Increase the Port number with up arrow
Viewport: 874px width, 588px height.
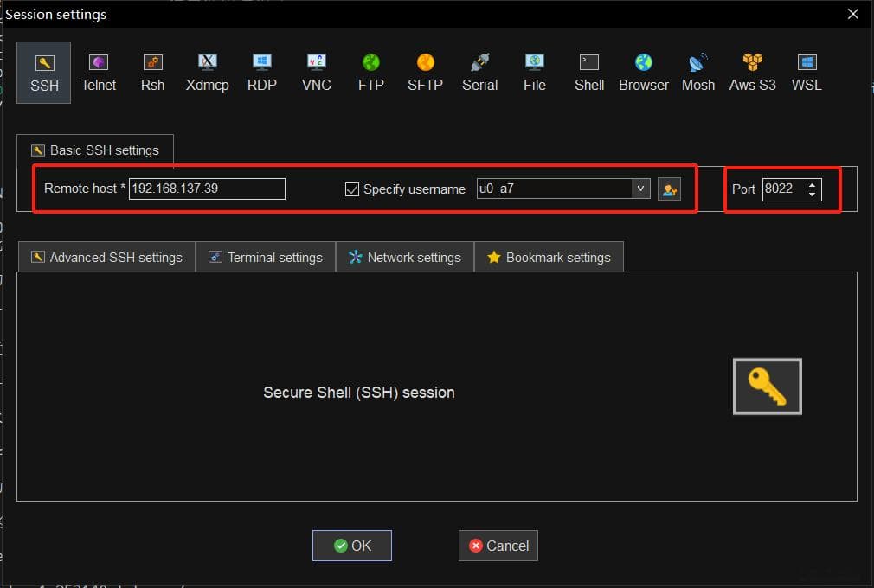[813, 184]
